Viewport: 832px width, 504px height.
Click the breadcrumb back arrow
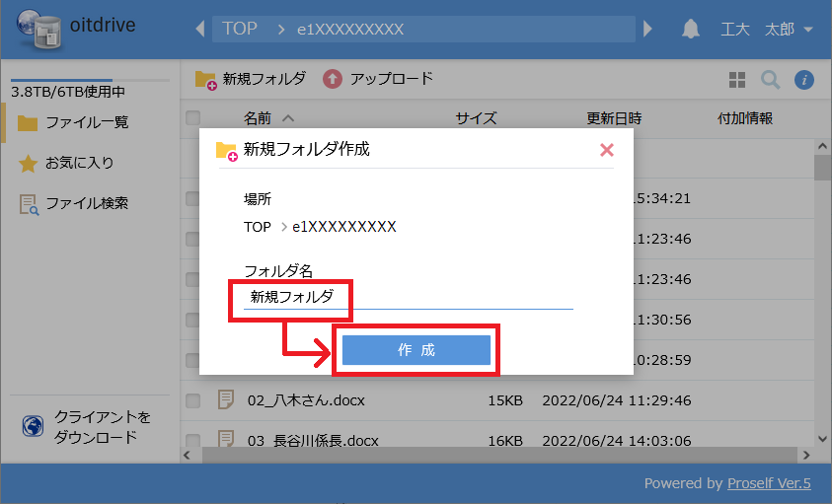(200, 30)
